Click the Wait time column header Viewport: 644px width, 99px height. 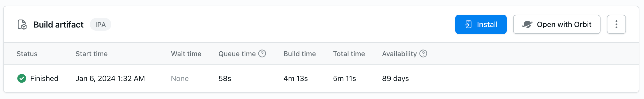tap(186, 54)
